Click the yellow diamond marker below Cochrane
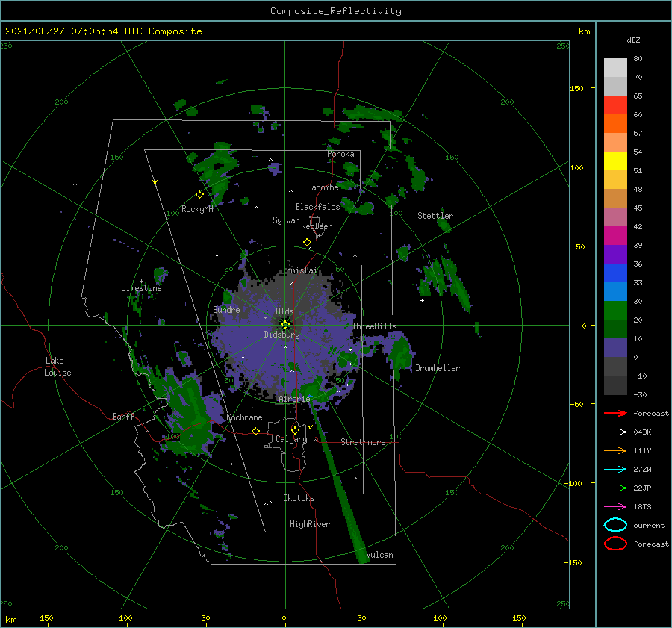This screenshot has width=672, height=628. coord(256,431)
